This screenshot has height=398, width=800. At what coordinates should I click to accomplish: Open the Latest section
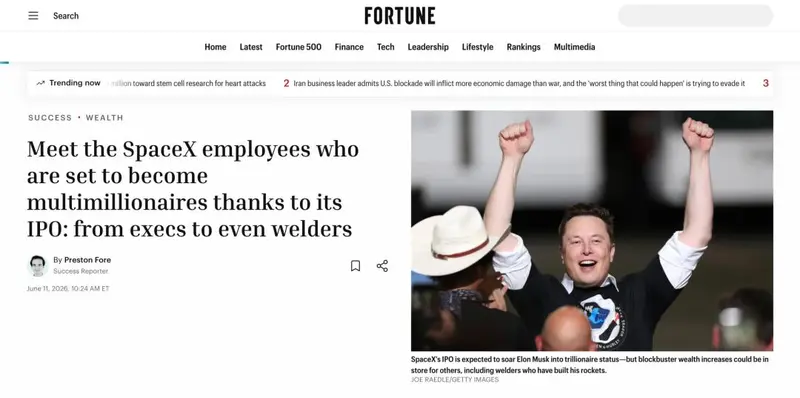[251, 47]
